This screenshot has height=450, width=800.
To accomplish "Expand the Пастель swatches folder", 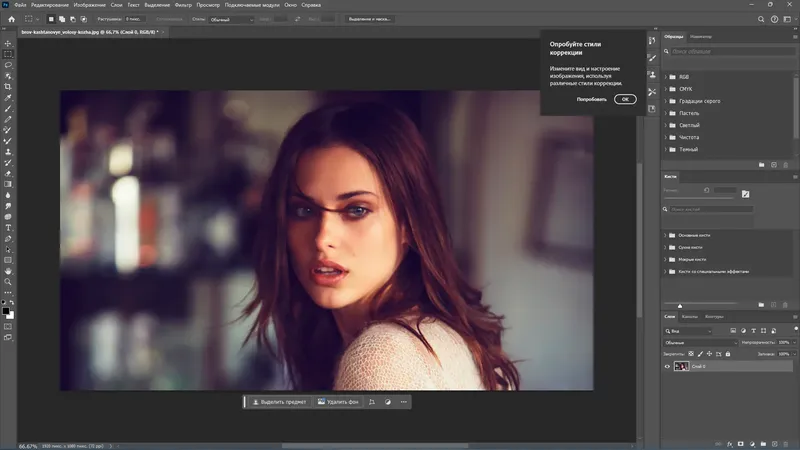I will click(667, 113).
